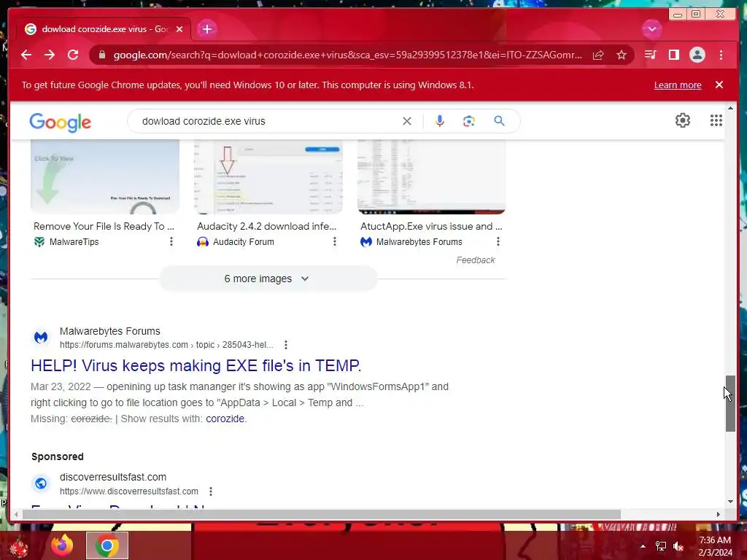
Task: Focus the address bar URL field
Action: tap(347, 55)
